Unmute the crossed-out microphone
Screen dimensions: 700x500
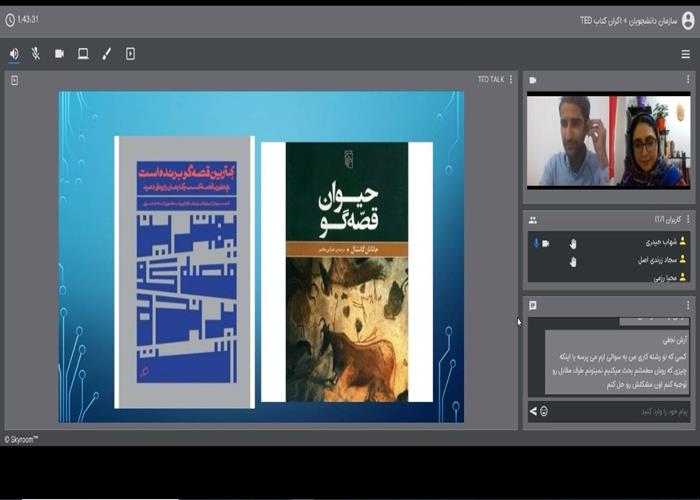pyautogui.click(x=36, y=54)
